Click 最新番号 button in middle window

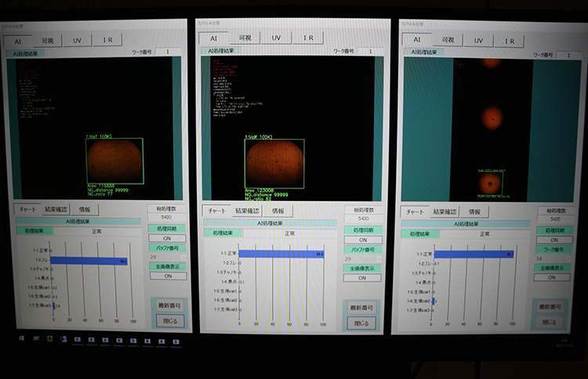361,308
